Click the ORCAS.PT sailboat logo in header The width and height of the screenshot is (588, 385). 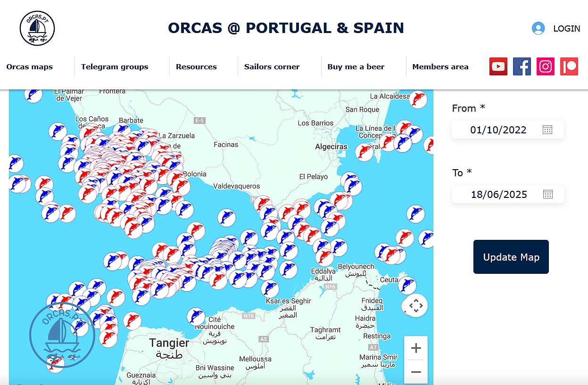(37, 28)
